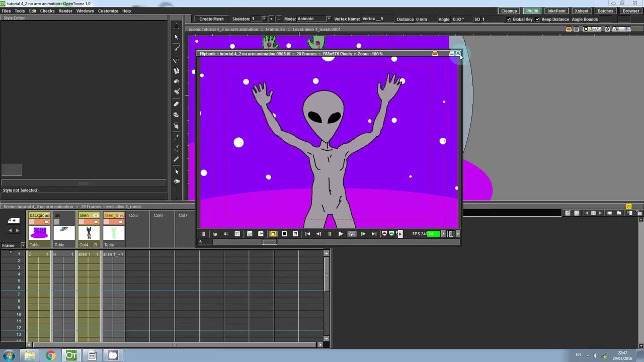Click the Flipbook current frame field
This screenshot has width=644, height=362.
tap(204, 242)
